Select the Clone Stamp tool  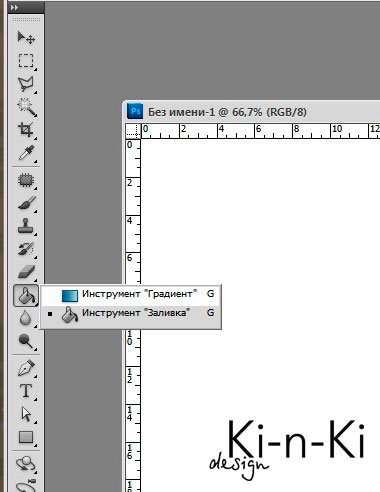tap(26, 226)
